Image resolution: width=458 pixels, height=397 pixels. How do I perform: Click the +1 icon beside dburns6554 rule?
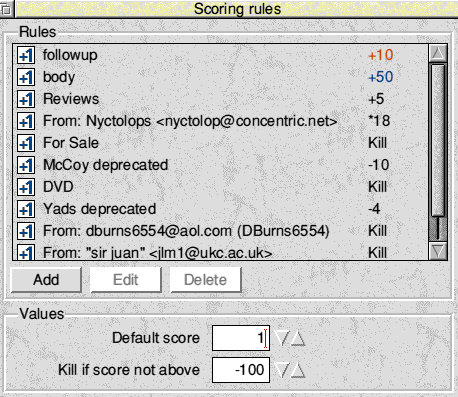point(26,231)
